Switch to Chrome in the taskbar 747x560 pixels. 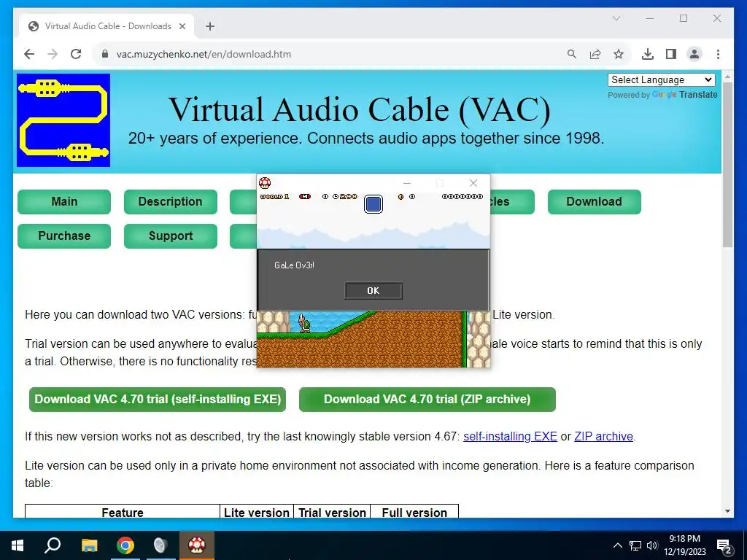125,545
